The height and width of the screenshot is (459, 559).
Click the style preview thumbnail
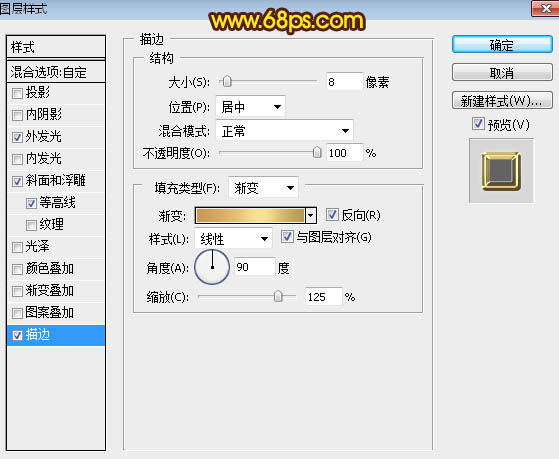click(x=501, y=171)
